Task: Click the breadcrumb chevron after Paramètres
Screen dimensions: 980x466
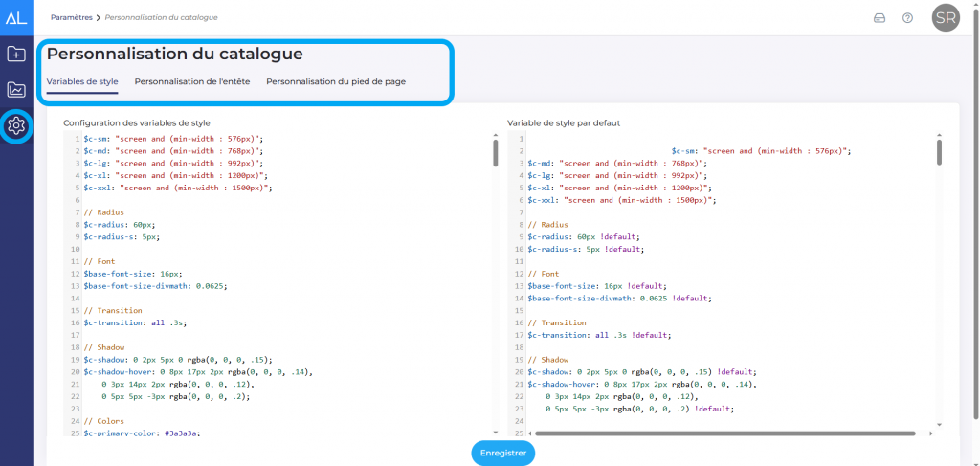Action: 98,18
